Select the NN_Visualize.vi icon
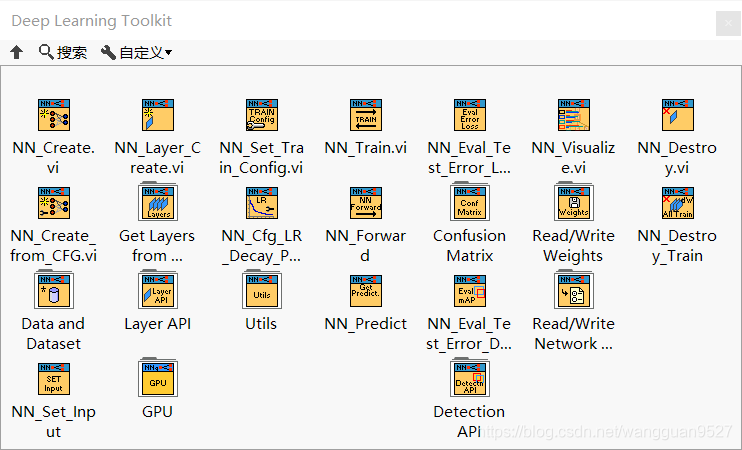The height and width of the screenshot is (450, 742). coord(574,115)
